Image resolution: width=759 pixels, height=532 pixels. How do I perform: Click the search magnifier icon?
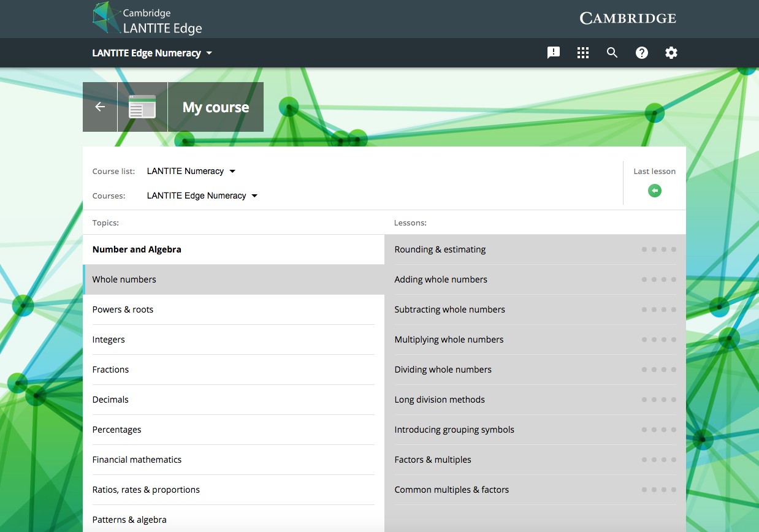(x=612, y=53)
